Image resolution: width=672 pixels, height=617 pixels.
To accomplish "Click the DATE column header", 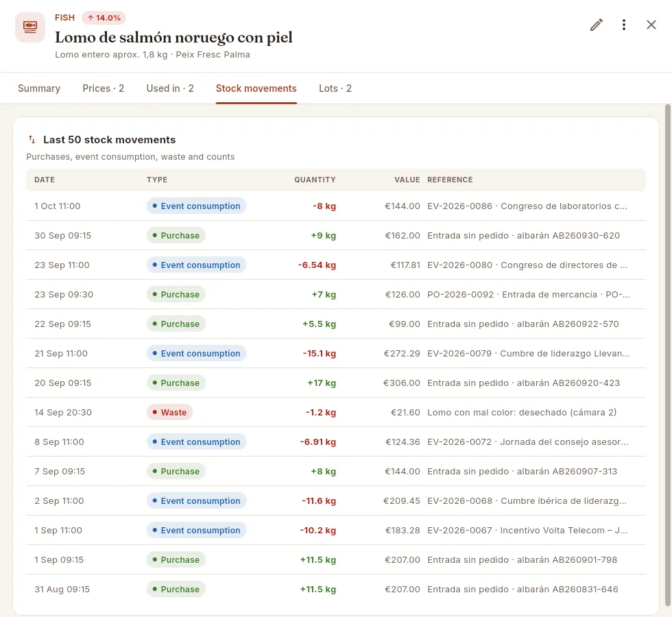I will point(45,180).
